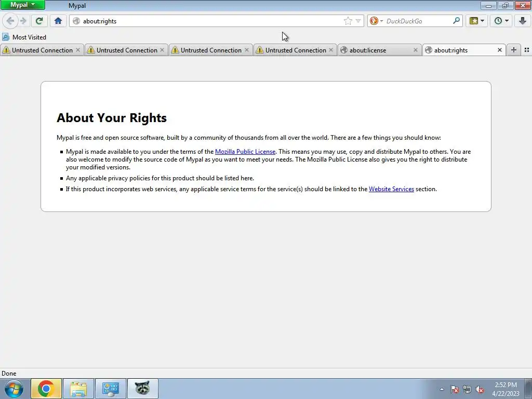This screenshot has height=399, width=532.
Task: Open Most Visited bookmarks folder
Action: [x=24, y=37]
